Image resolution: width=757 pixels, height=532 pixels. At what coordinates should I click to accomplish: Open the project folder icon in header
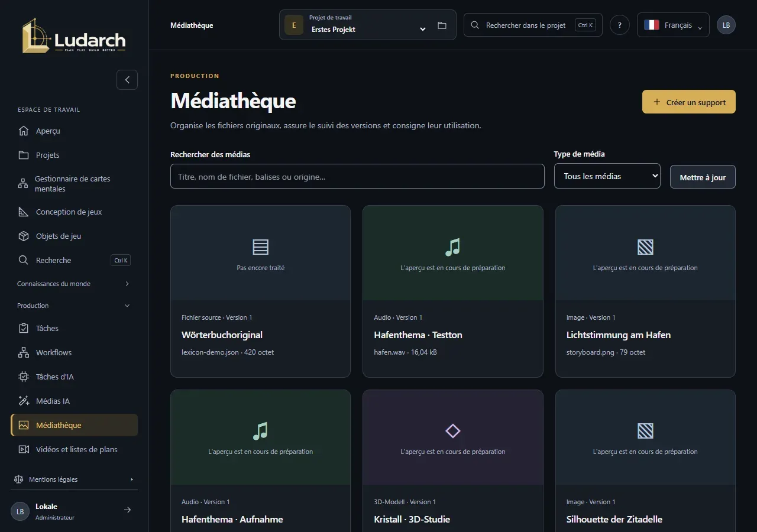[x=442, y=25]
